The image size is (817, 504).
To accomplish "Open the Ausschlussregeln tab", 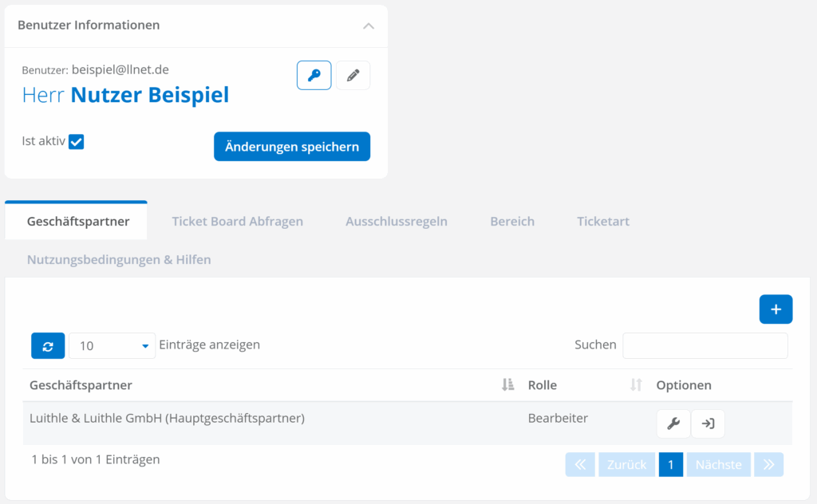I will (x=397, y=222).
